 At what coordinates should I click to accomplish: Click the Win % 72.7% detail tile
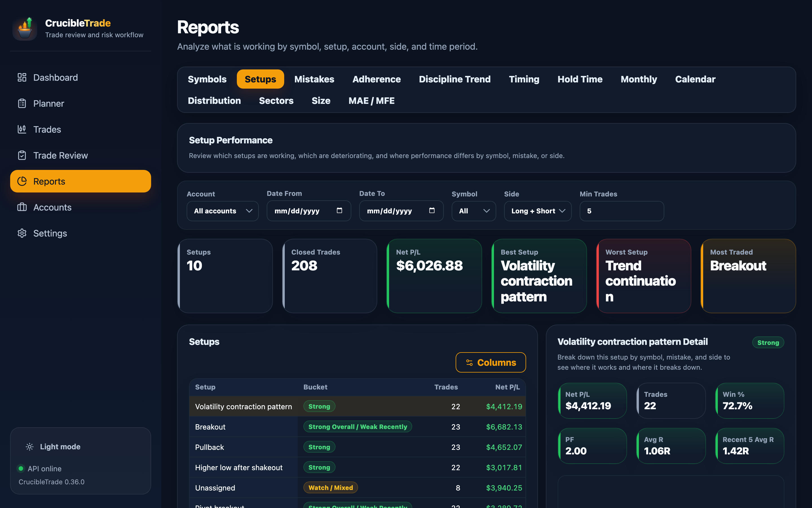(x=750, y=400)
